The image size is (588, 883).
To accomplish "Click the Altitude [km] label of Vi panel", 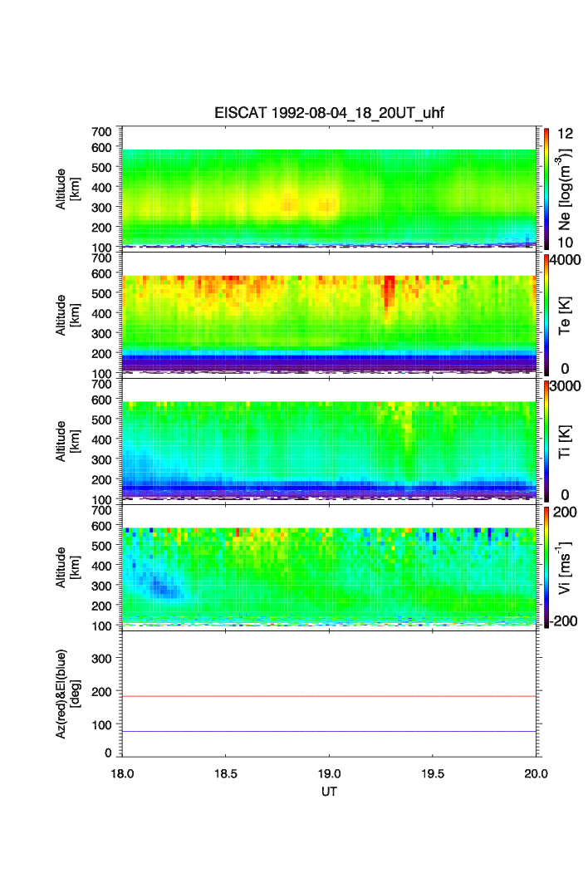I will click(x=67, y=567).
